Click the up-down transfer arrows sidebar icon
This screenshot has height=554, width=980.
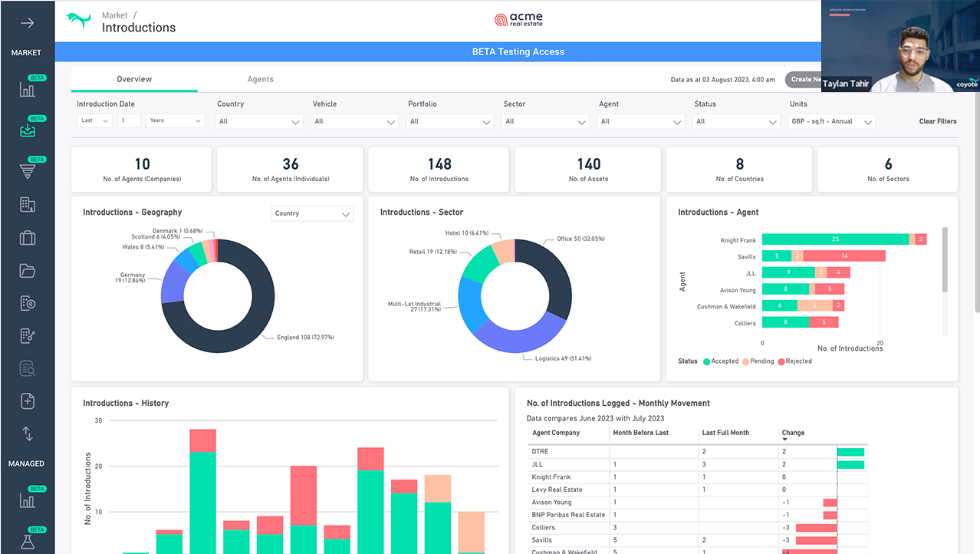[x=28, y=434]
